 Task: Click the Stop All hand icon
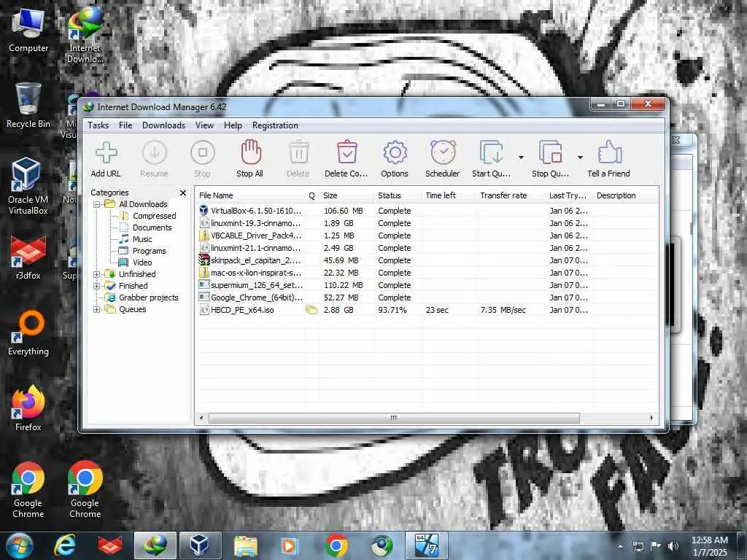[x=251, y=152]
